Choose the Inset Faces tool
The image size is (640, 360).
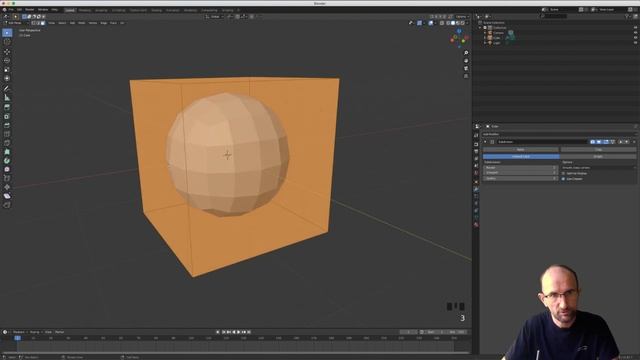(x=7, y=116)
